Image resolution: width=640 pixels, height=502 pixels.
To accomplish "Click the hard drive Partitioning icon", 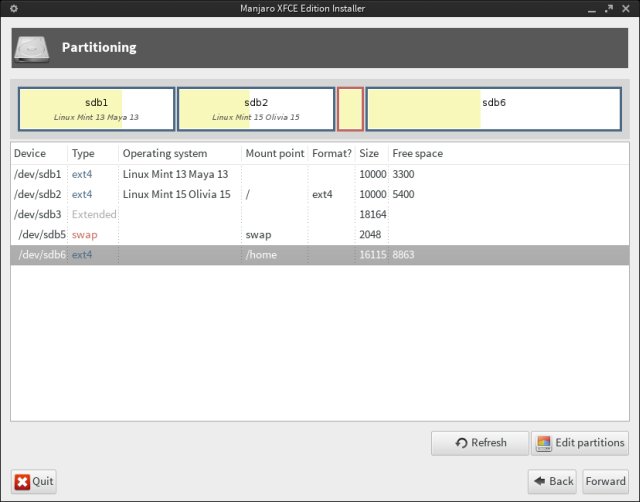I will click(33, 47).
